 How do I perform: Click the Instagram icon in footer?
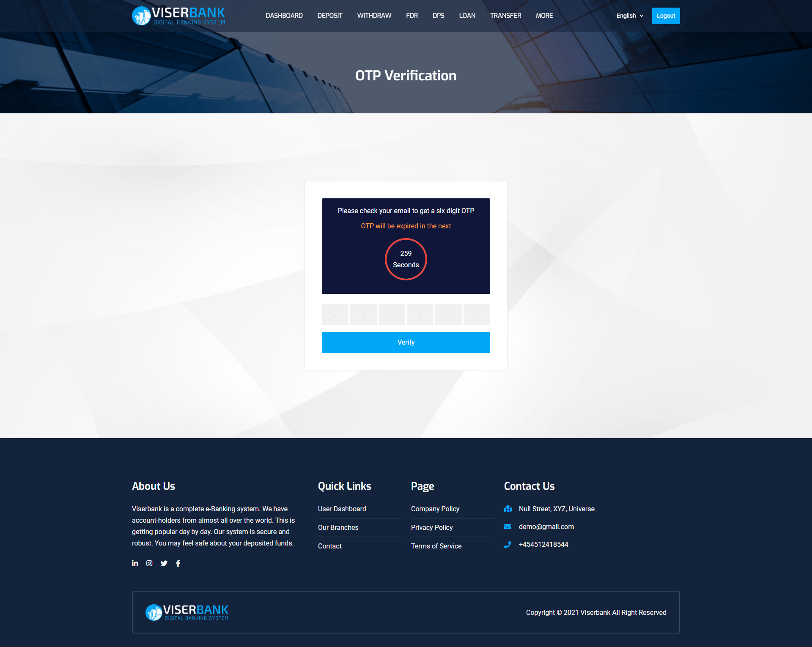[148, 563]
